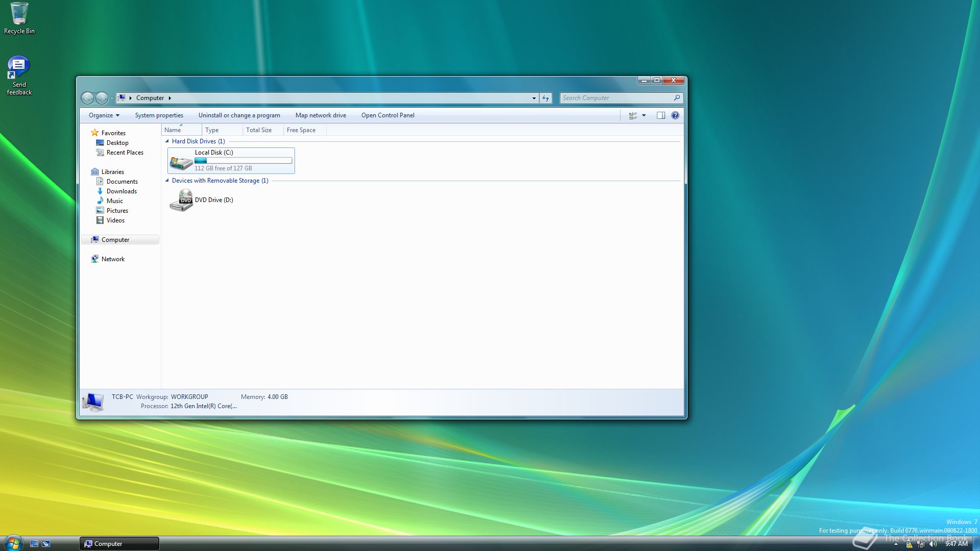Collapse the Hard Disk Drives group
Image resolution: width=980 pixels, height=551 pixels.
point(167,141)
